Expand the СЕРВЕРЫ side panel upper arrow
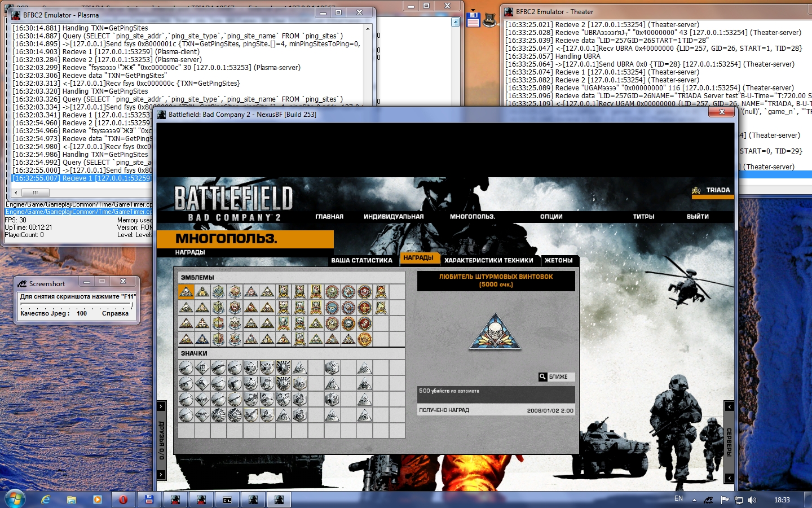 729,406
